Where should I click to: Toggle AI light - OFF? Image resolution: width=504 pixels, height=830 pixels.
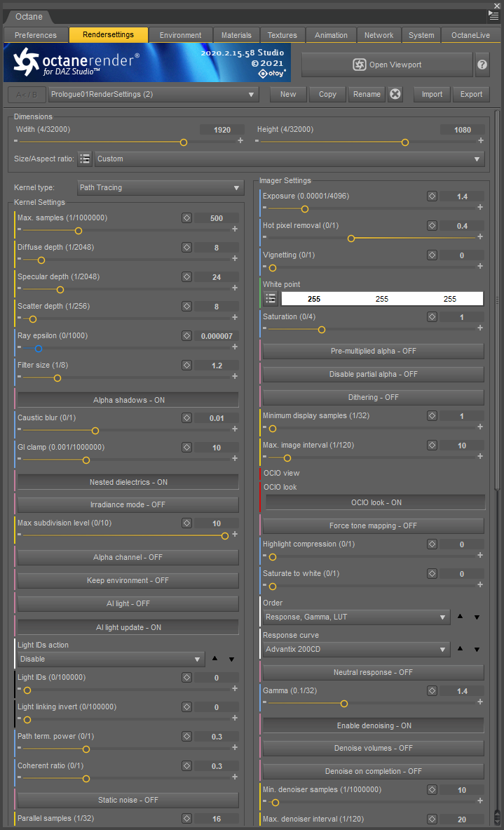click(128, 604)
